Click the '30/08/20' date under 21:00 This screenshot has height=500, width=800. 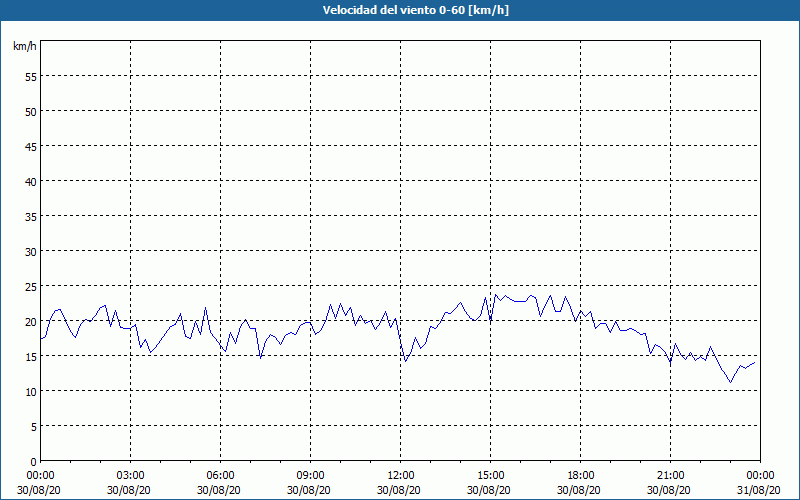pyautogui.click(x=669, y=490)
